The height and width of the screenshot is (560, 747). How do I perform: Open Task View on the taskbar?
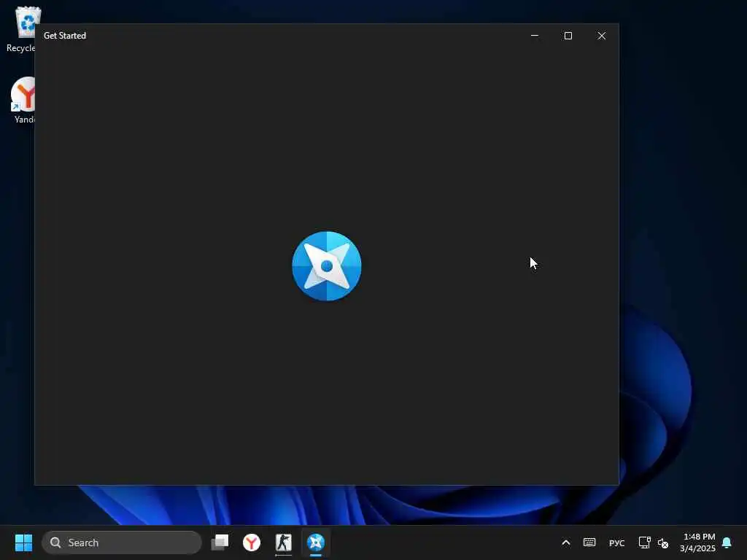click(220, 542)
